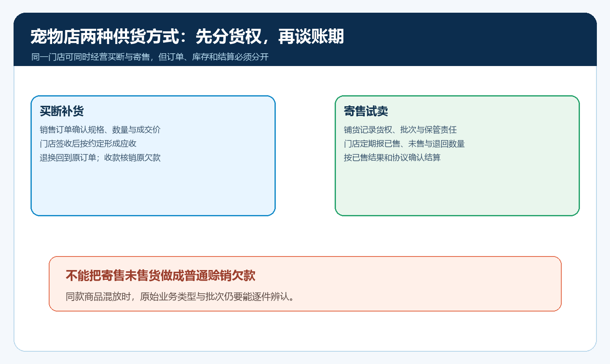The height and width of the screenshot is (364, 610).
Task: Click the "寄售试卖" card heading
Action: (x=366, y=111)
